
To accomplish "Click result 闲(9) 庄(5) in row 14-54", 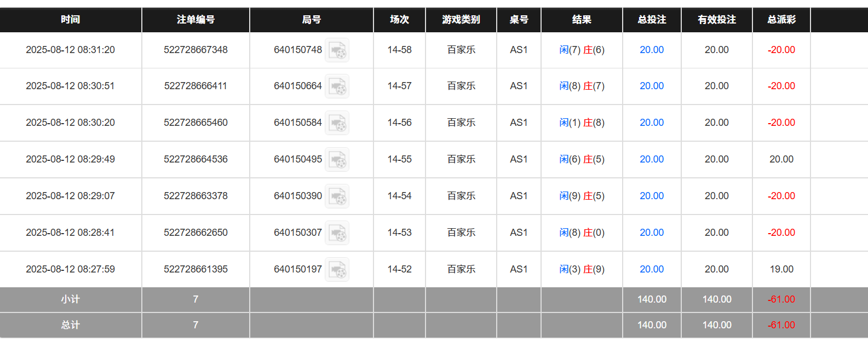I will pos(582,196).
